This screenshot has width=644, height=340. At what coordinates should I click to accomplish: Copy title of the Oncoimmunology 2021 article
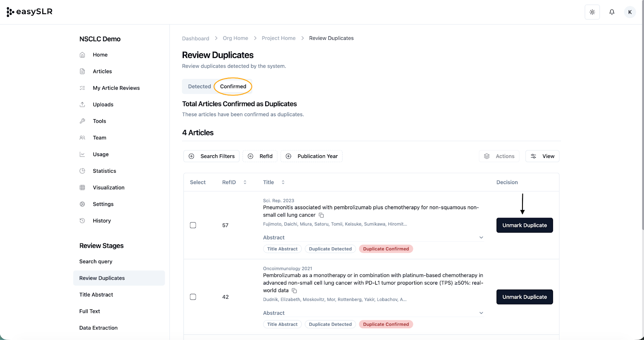click(x=294, y=291)
